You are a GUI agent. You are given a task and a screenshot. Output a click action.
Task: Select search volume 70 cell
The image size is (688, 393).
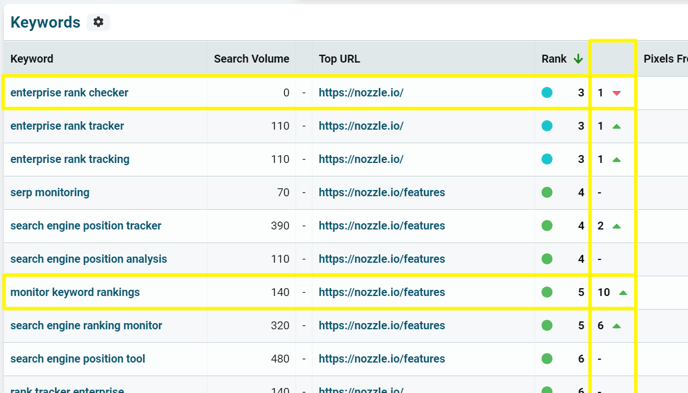(x=283, y=193)
